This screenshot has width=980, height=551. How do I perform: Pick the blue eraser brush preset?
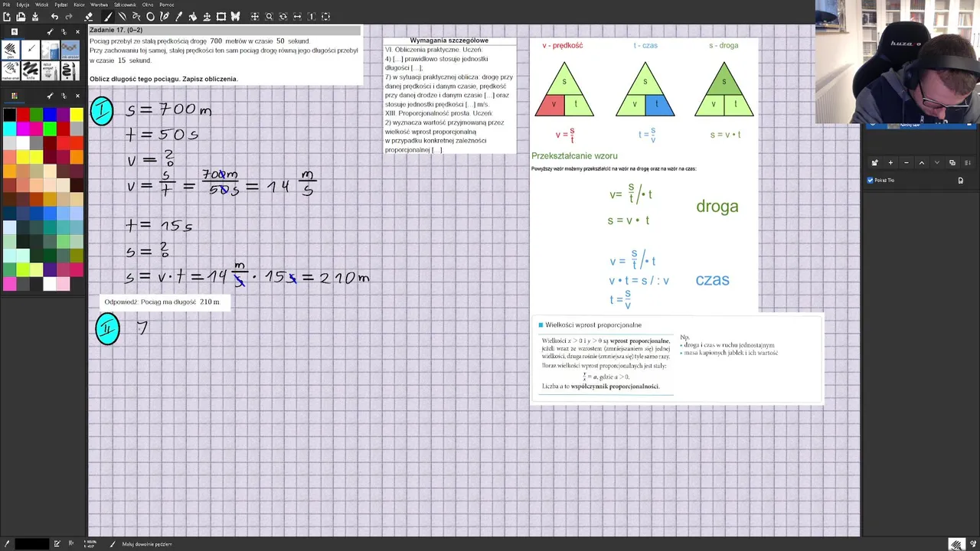50,50
